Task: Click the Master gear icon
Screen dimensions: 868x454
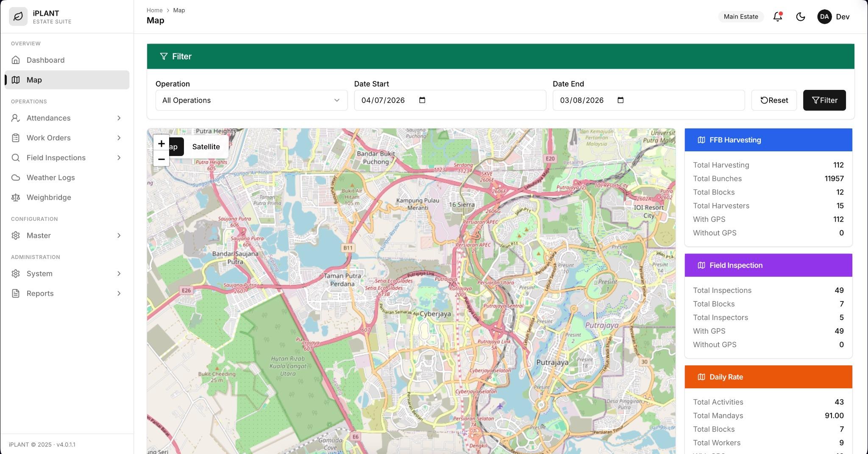Action: pos(16,235)
